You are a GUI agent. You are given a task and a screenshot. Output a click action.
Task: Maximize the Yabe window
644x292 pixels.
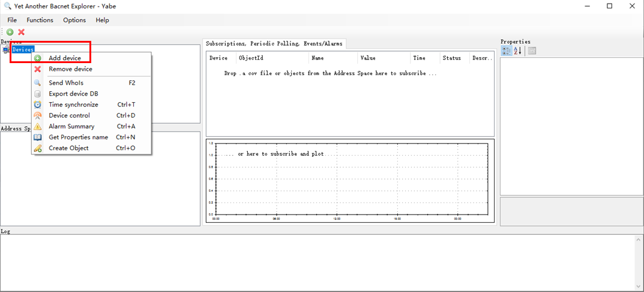(610, 6)
